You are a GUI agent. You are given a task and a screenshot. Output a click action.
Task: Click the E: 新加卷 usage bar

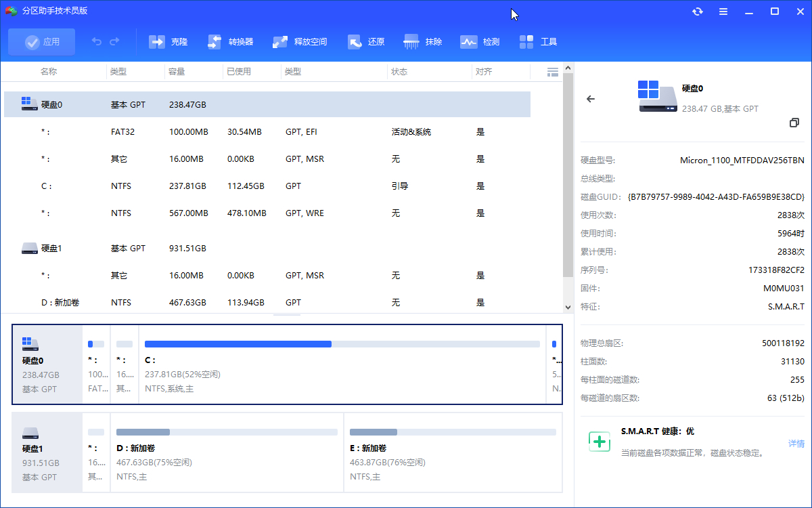(453, 432)
